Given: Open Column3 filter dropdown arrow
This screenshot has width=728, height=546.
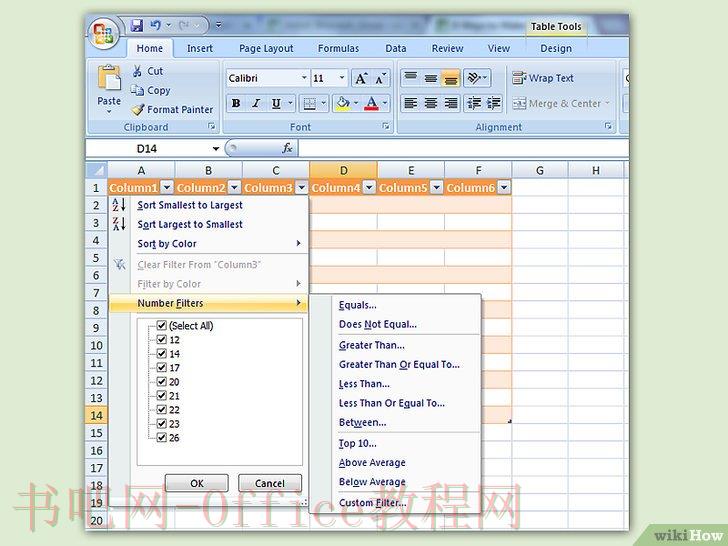Looking at the screenshot, I should pyautogui.click(x=302, y=187).
